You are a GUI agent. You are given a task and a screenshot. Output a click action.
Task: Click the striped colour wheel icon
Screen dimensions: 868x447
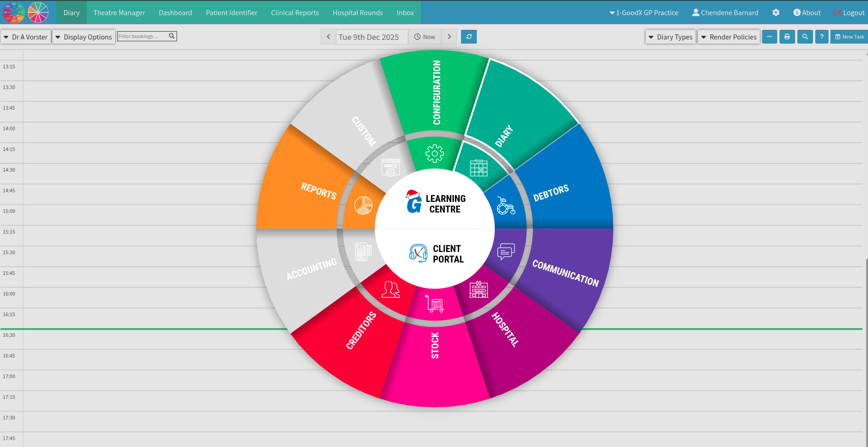(38, 12)
